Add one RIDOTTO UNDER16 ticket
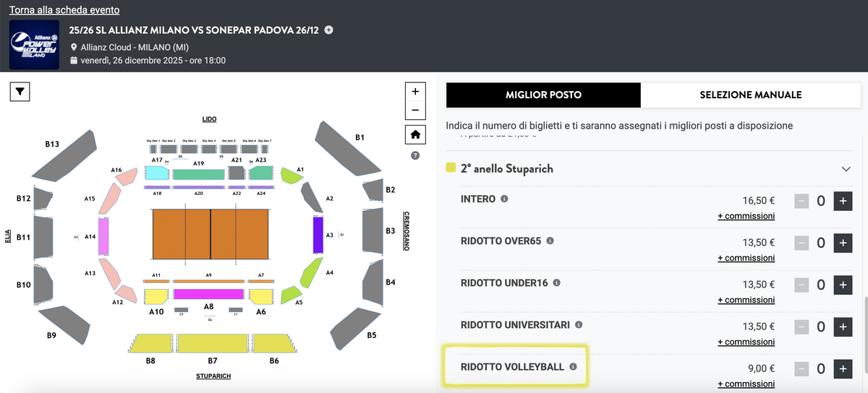Image resolution: width=868 pixels, height=393 pixels. click(x=843, y=285)
